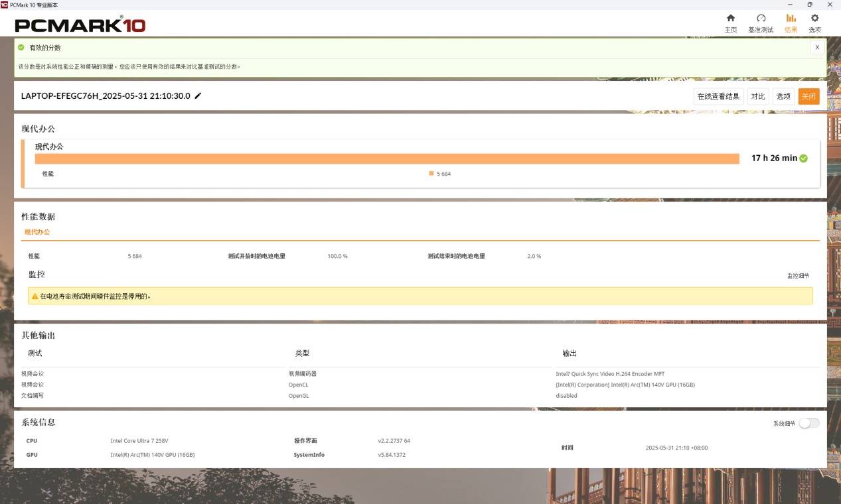Click the PCMark 10 logo

click(x=80, y=25)
